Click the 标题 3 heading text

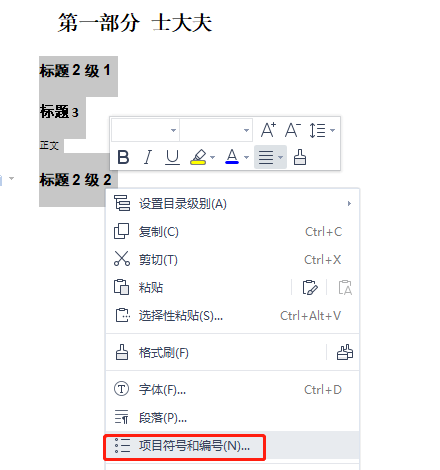[59, 112]
